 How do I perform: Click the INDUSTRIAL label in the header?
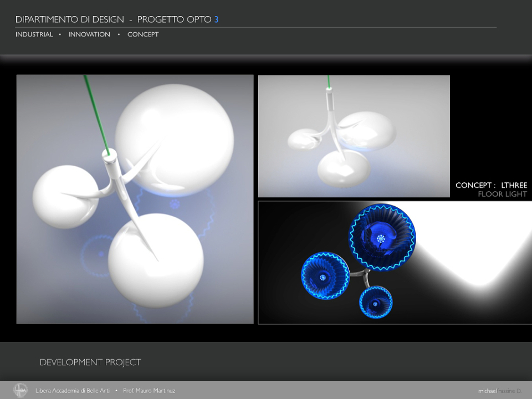tap(34, 34)
